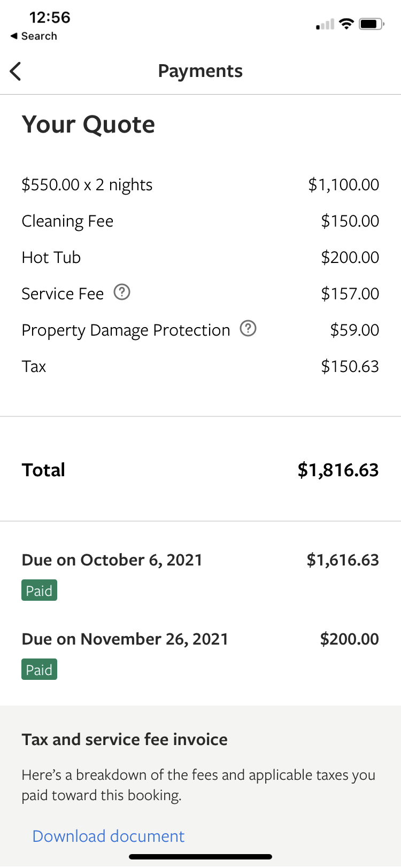Expand the Property Damage Protection explanation
401x868 pixels.
248,329
